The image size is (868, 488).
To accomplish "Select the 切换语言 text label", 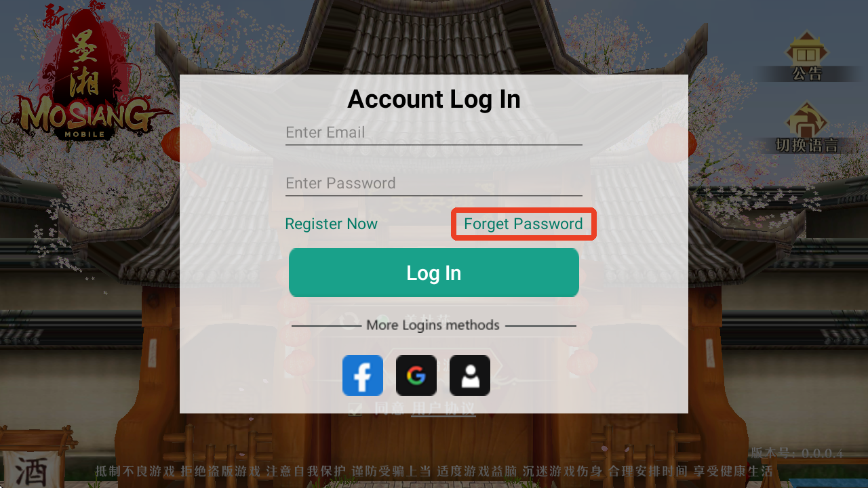I will (807, 145).
